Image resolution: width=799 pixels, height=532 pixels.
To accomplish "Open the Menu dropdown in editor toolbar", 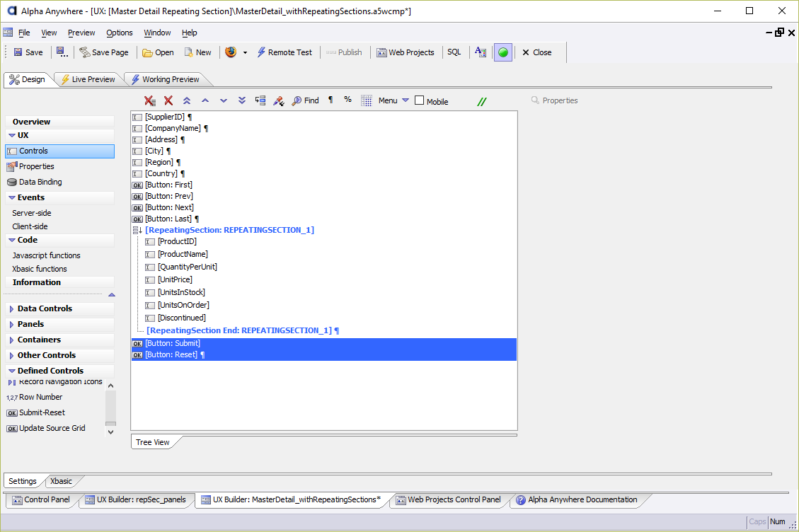I will [393, 101].
